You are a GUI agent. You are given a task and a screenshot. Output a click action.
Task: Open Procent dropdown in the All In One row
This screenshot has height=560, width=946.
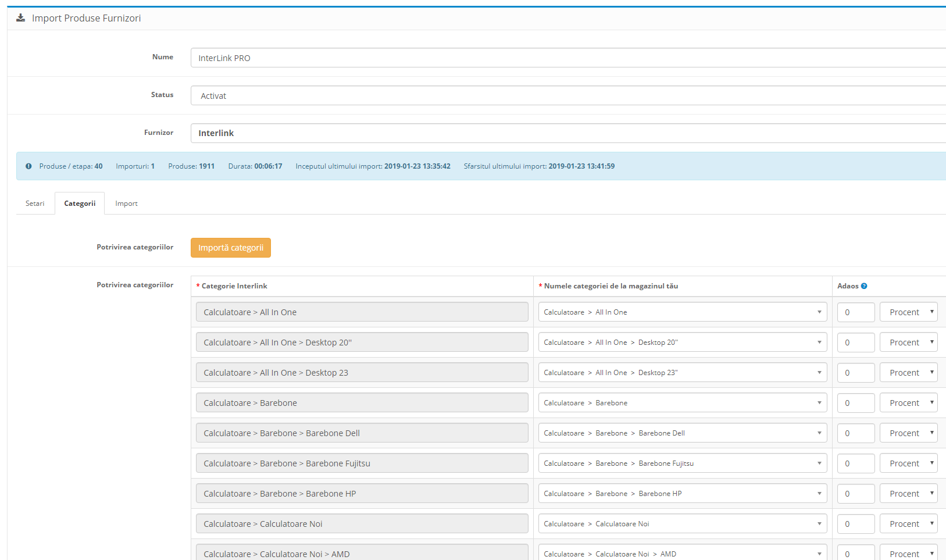(908, 312)
